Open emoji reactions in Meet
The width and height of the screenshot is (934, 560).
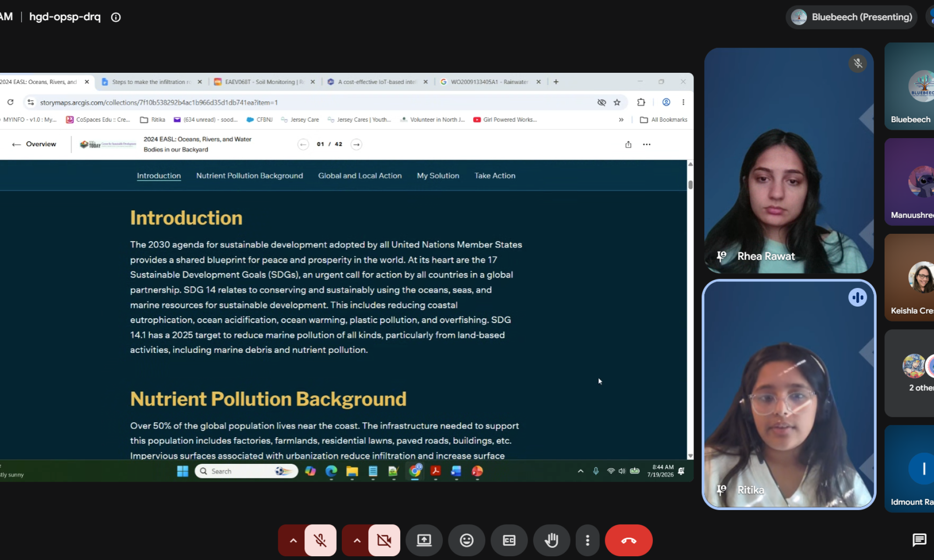pos(467,540)
